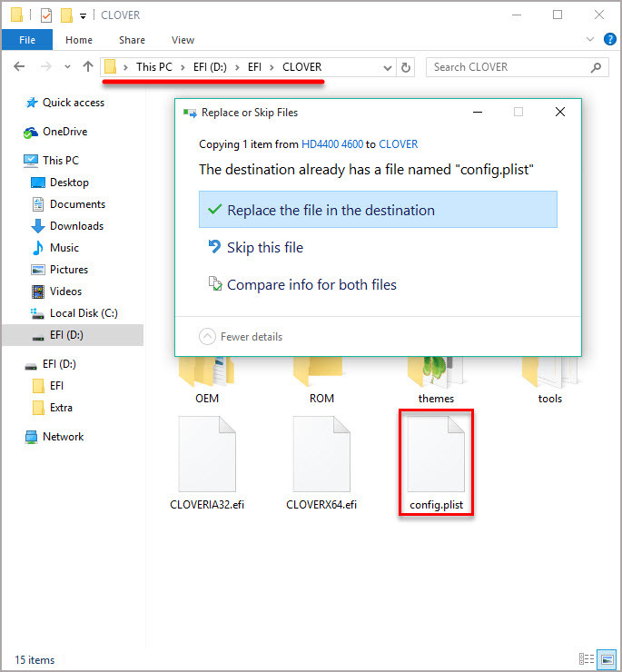Click HD4400 4600 source folder link

point(332,144)
